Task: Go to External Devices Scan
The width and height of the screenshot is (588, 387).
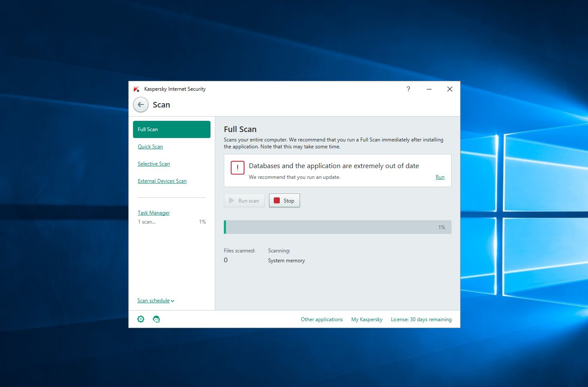Action: pos(162,181)
